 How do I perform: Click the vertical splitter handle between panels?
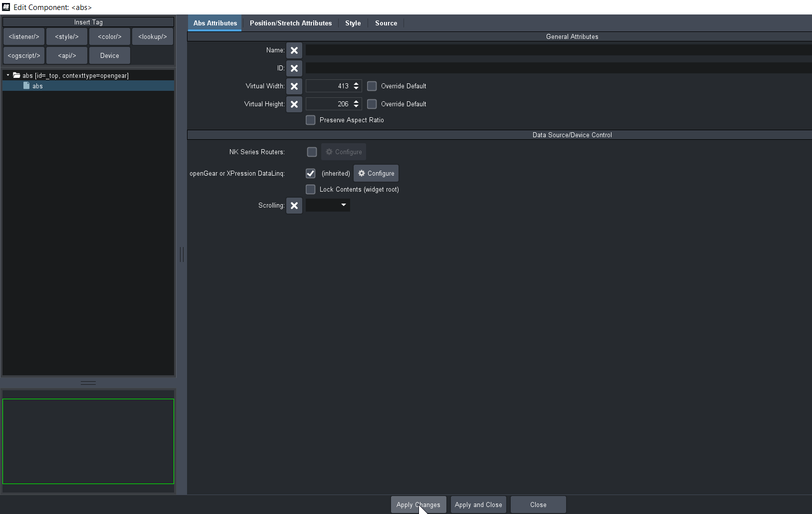click(x=182, y=255)
